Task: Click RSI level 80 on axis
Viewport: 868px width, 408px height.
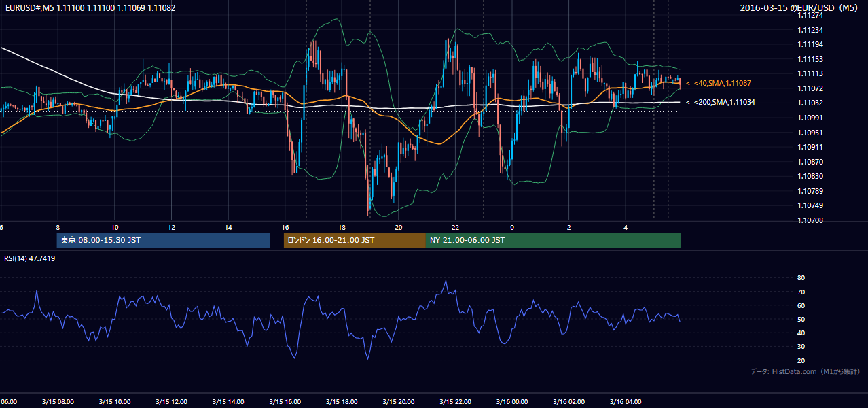Action: point(801,278)
